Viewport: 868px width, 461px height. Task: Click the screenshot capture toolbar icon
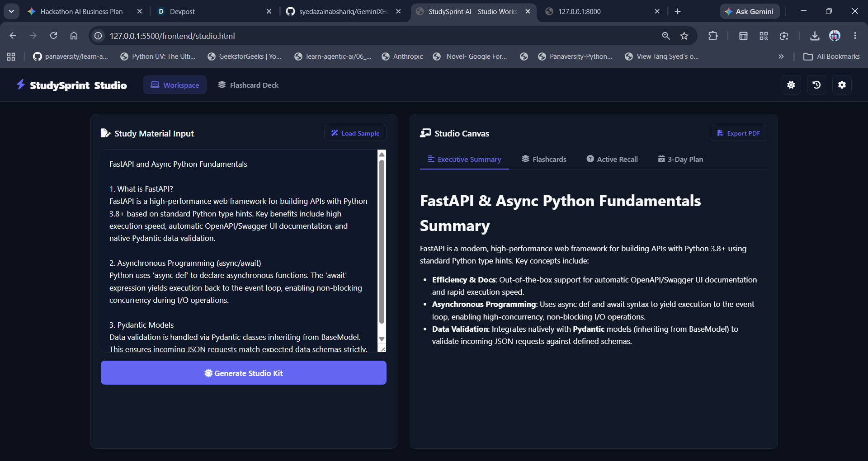784,36
